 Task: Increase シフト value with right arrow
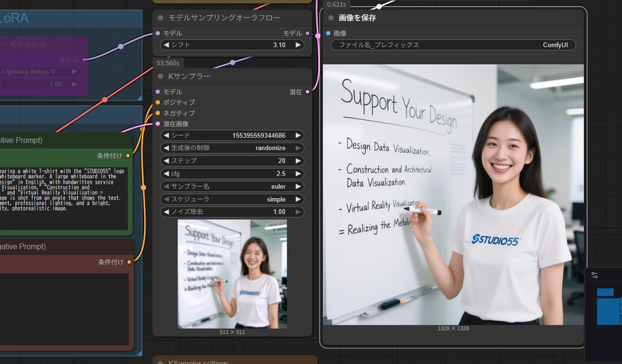point(298,45)
